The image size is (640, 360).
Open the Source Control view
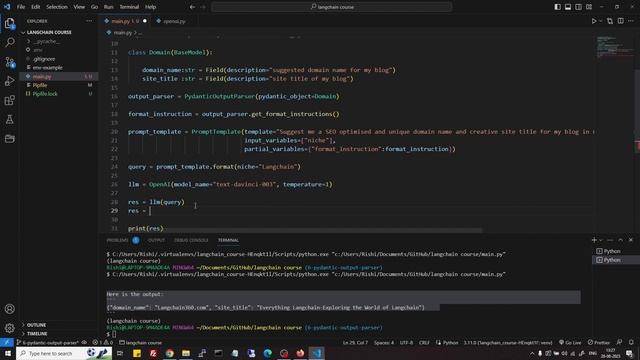coord(10,62)
